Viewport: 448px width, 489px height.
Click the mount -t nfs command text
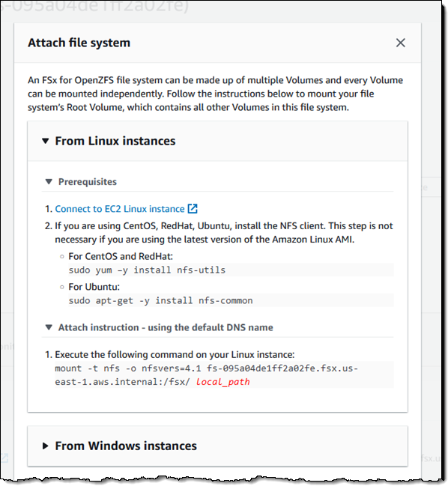[x=206, y=374]
